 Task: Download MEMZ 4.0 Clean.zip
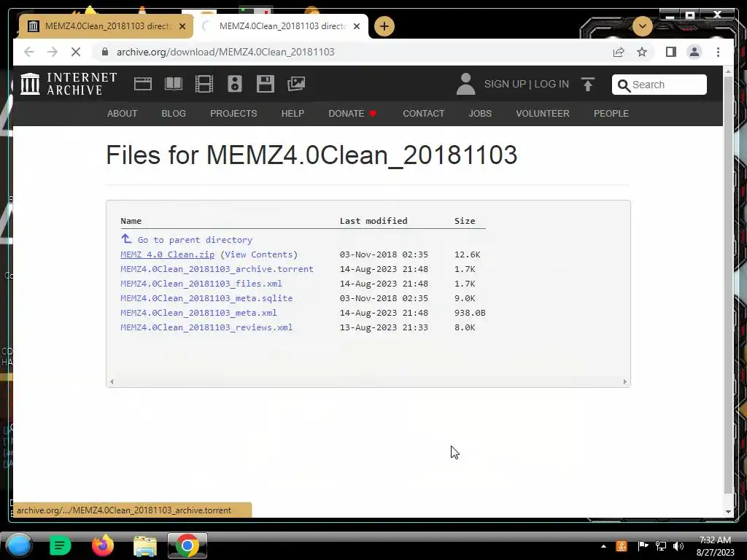click(167, 254)
